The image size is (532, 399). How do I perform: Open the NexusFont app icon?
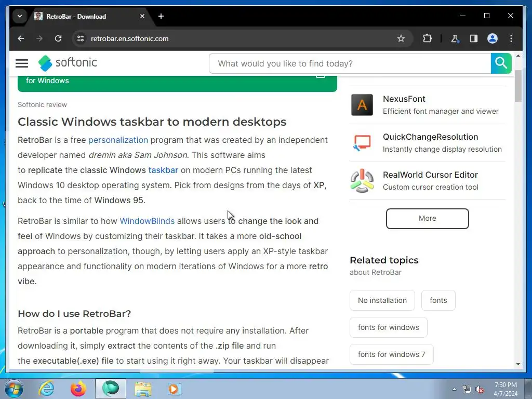tap(362, 105)
